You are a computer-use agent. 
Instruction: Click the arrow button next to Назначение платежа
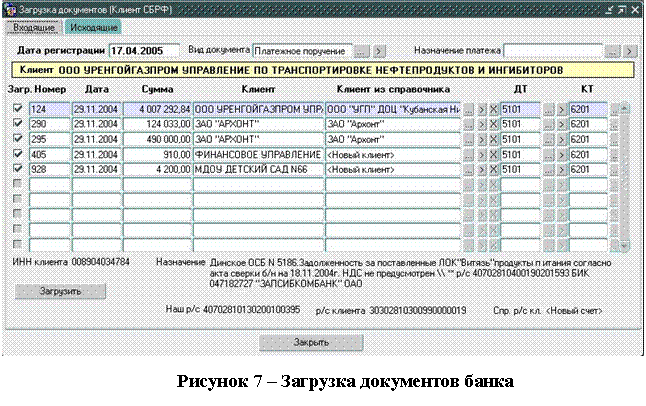630,52
